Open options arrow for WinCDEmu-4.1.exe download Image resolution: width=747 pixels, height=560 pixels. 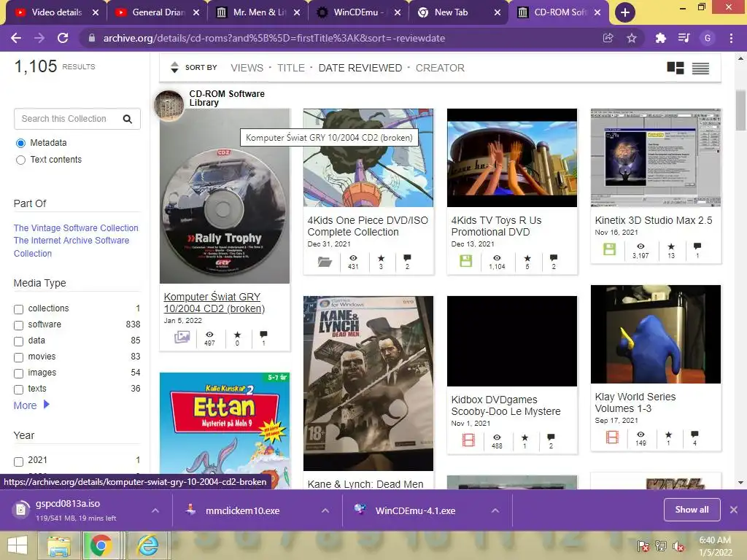(x=495, y=510)
